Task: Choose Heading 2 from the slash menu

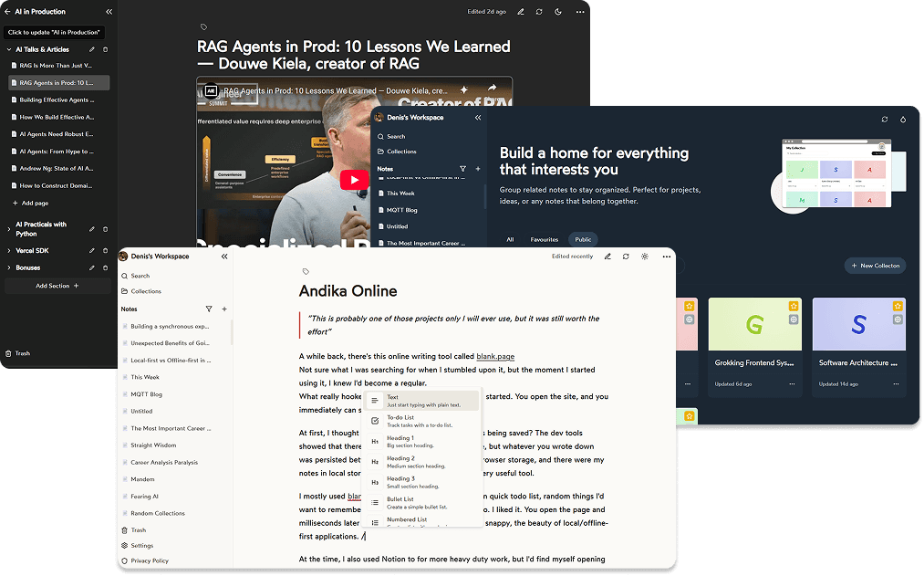Action: coord(422,462)
